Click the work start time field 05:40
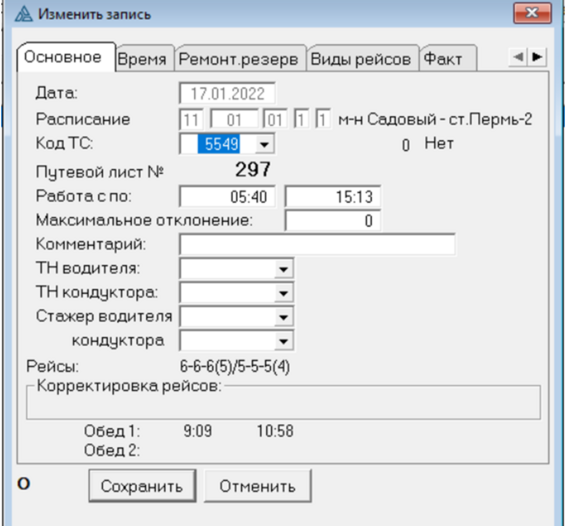This screenshot has height=526, width=566. pos(227,197)
